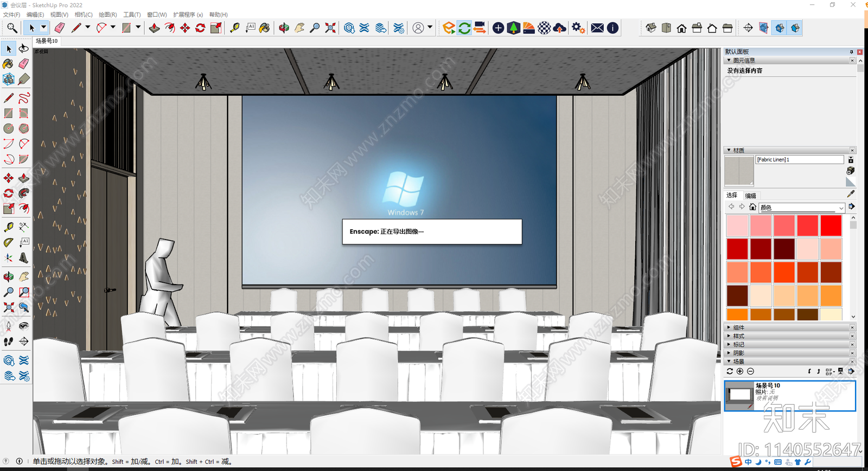Image resolution: width=868 pixels, height=471 pixels.
Task: Click the remove scene minus icon
Action: [x=750, y=371]
